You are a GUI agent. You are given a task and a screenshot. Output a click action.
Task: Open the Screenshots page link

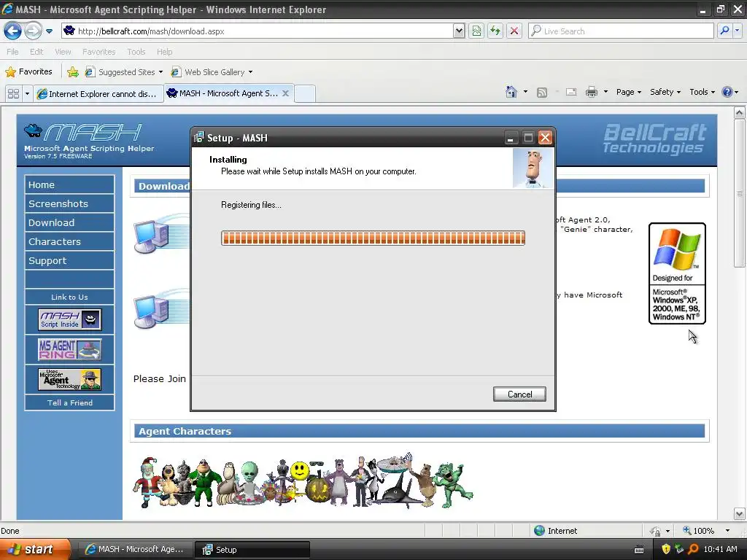[69, 204]
